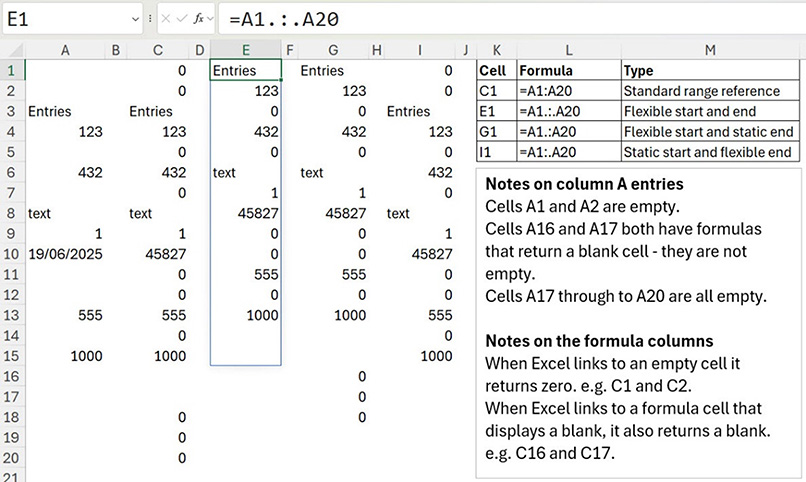Select the cell with formula =A1:.A20
Screen dimensions: 806x482
coord(568,152)
